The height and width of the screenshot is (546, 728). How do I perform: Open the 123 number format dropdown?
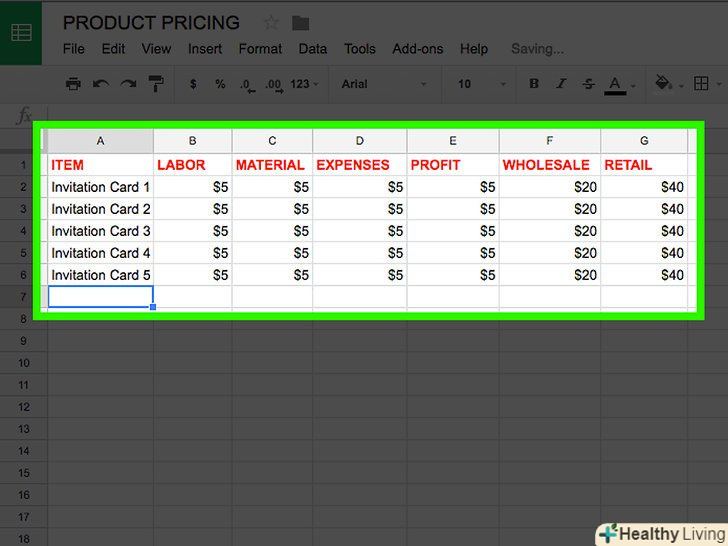pos(304,84)
